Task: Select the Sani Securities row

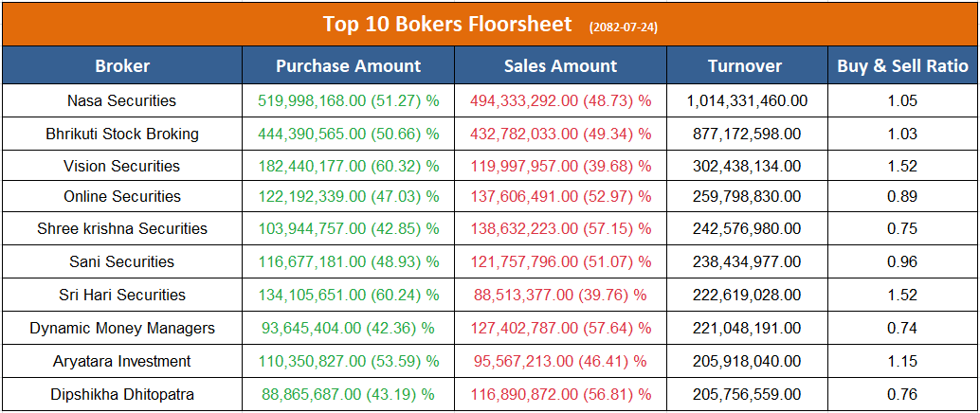Action: click(122, 261)
